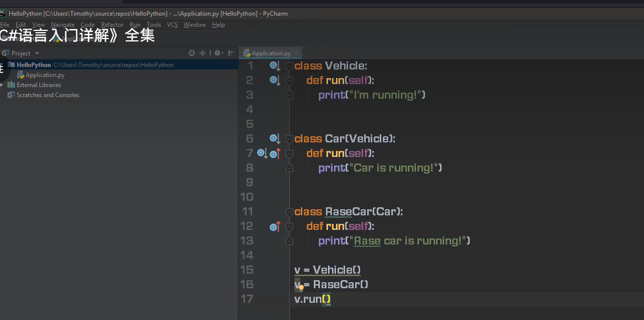Click the overridden-method gutter icon on line 1
Screen dimensions: 644x320
pyautogui.click(x=274, y=65)
